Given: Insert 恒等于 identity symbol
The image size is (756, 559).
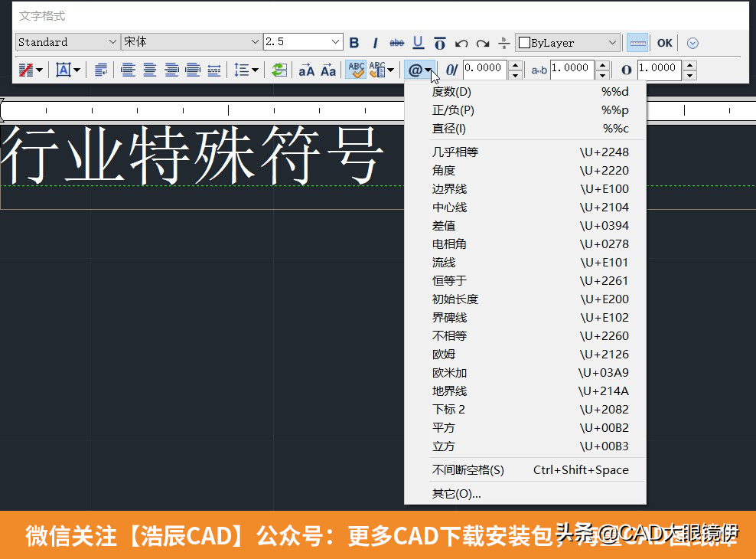Looking at the screenshot, I should tap(525, 281).
